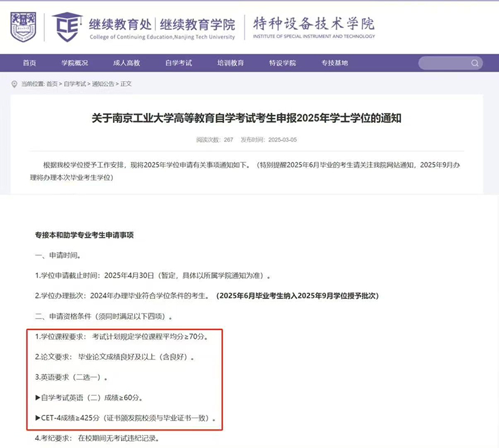Open 专技基地 navigation item
Screen dimensions: 499x448
pyautogui.click(x=334, y=63)
